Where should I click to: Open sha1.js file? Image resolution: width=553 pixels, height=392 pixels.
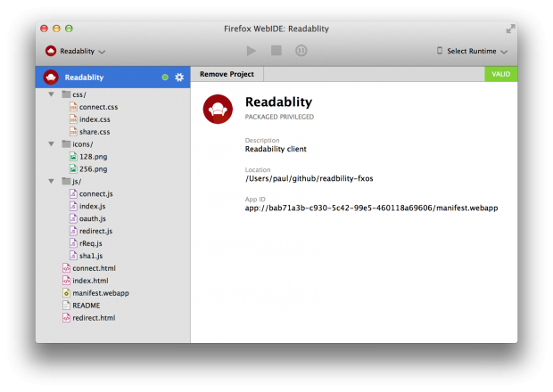91,256
